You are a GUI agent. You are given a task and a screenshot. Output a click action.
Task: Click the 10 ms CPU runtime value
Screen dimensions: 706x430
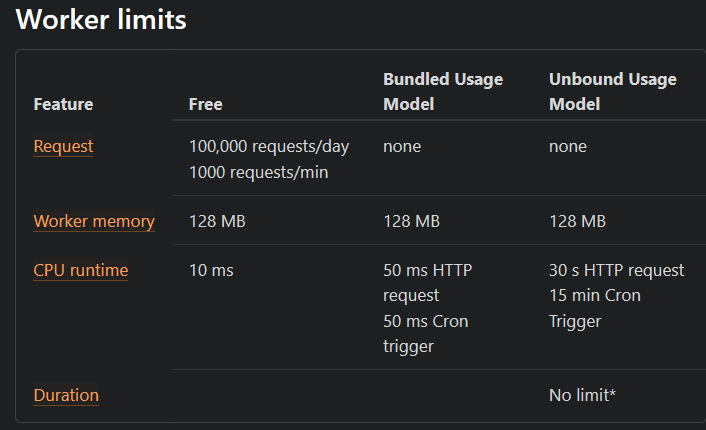click(211, 270)
